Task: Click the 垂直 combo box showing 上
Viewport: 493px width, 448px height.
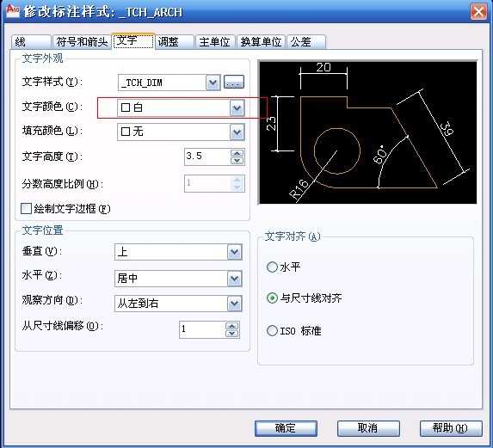Action: tap(178, 252)
